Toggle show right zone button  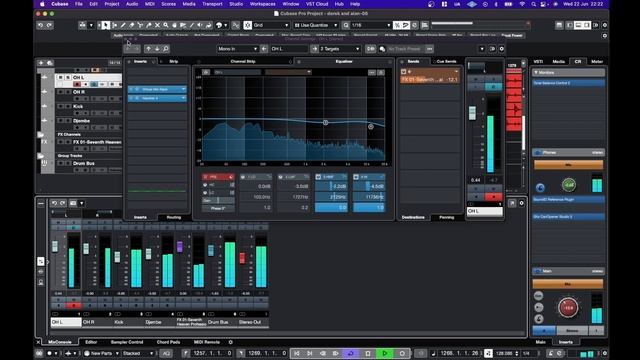tap(587, 25)
